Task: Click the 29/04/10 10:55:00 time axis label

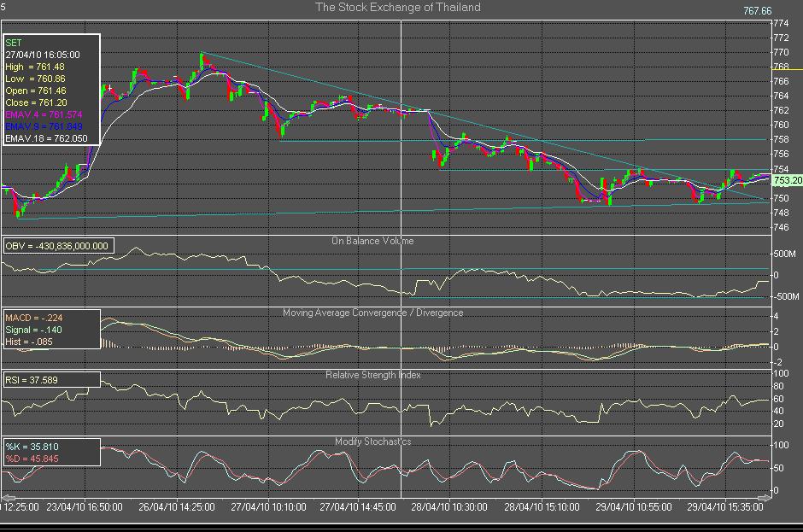Action: 634,507
